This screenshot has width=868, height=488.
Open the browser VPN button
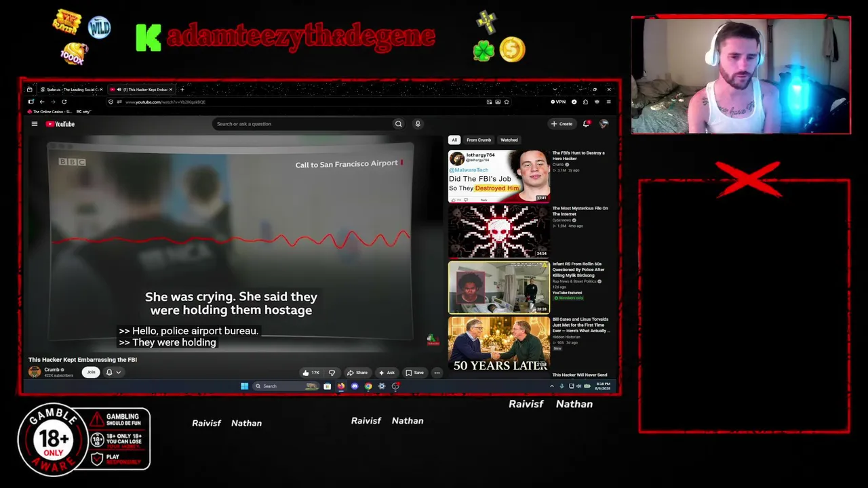point(558,102)
